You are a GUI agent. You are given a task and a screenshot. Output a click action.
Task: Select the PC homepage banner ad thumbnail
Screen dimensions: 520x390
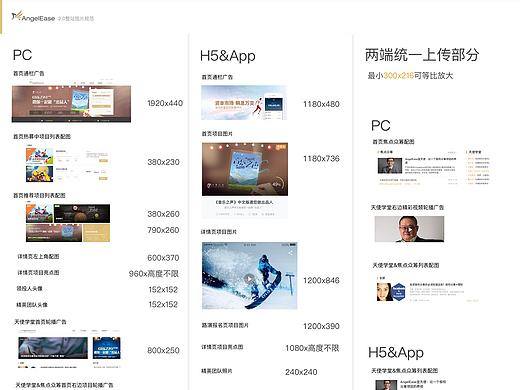click(71, 101)
